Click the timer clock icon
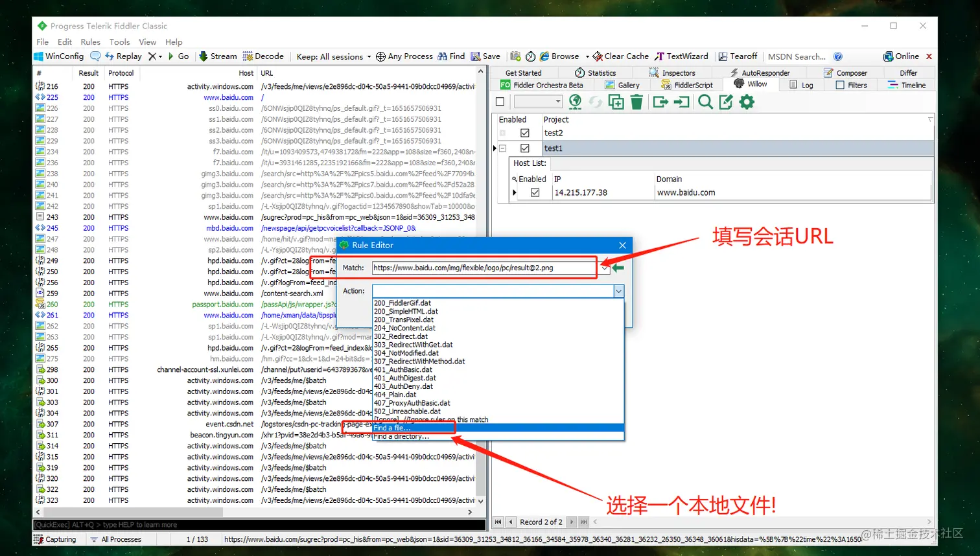980x556 pixels. tap(530, 56)
